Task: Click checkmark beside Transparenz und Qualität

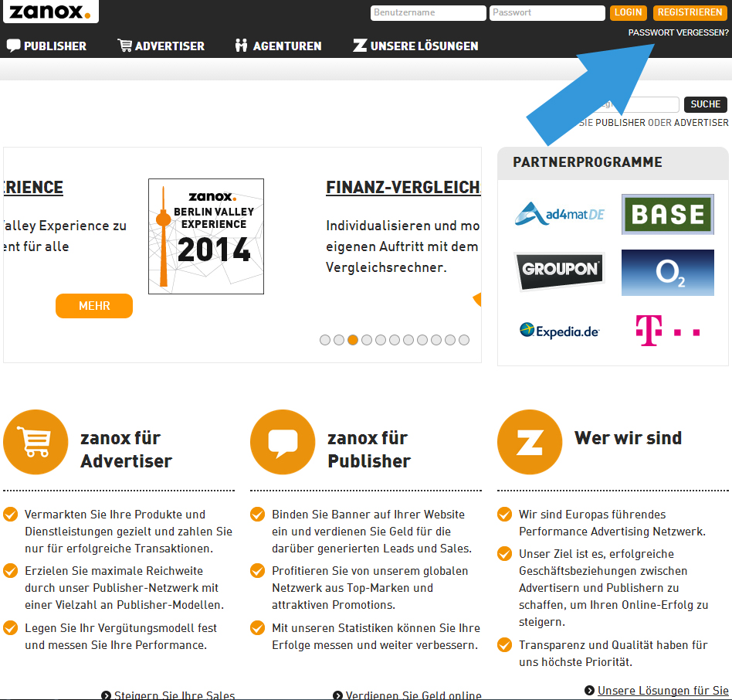Action: point(504,645)
